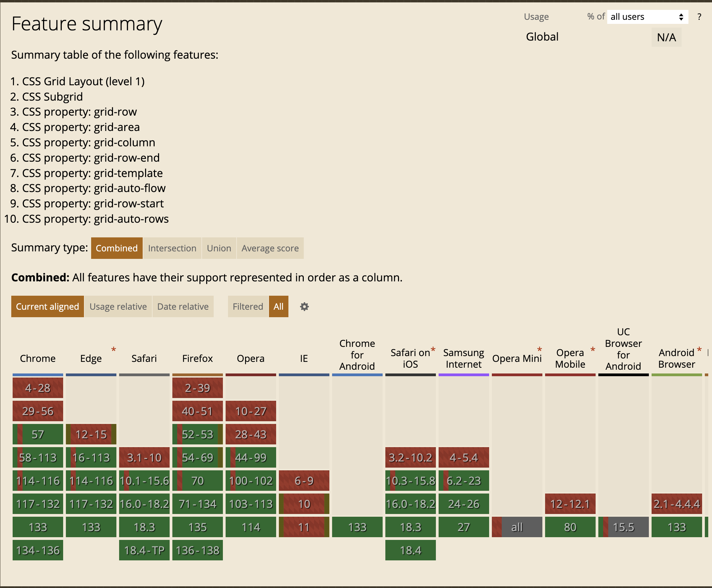Viewport: 712px width, 588px height.
Task: Select Firefox version cell 52-53
Action: point(198,434)
